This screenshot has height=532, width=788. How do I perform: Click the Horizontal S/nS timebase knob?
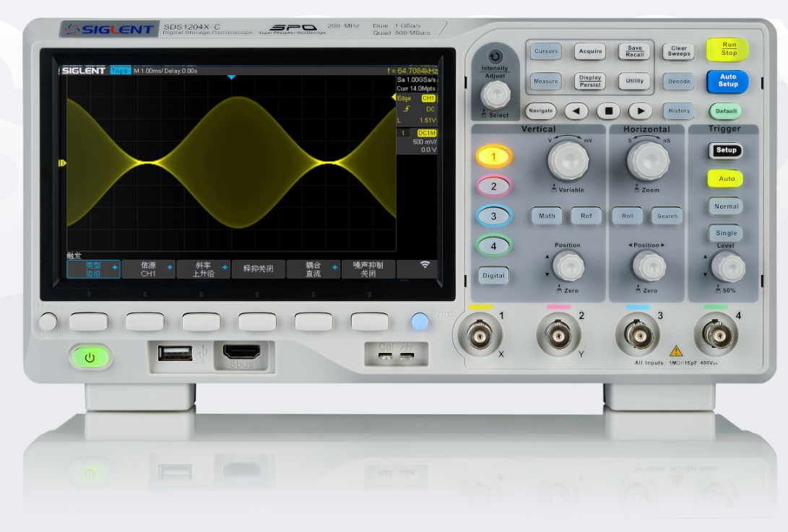(648, 161)
